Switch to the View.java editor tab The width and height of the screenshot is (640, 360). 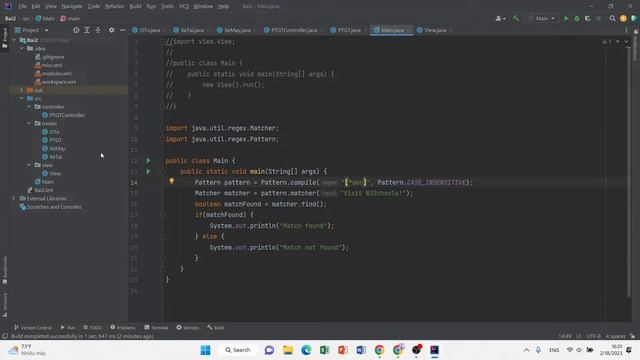point(434,30)
